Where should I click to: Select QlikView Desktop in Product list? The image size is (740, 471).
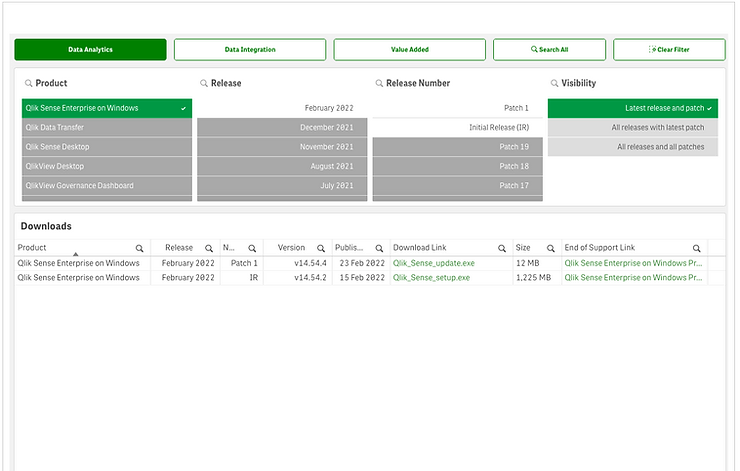[107, 166]
